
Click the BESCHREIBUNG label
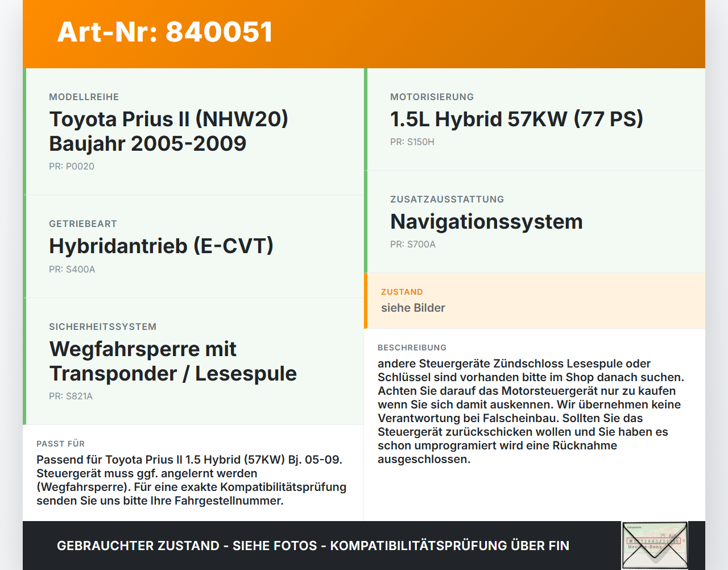click(x=412, y=348)
